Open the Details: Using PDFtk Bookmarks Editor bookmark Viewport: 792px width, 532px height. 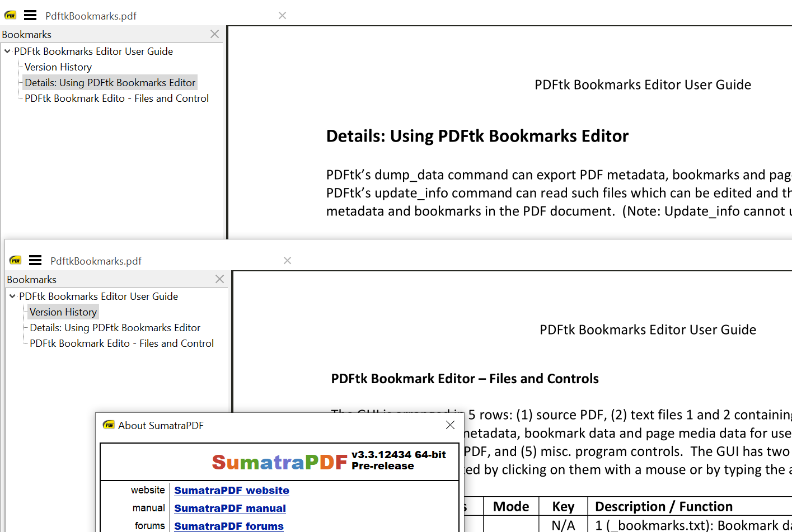(x=110, y=82)
